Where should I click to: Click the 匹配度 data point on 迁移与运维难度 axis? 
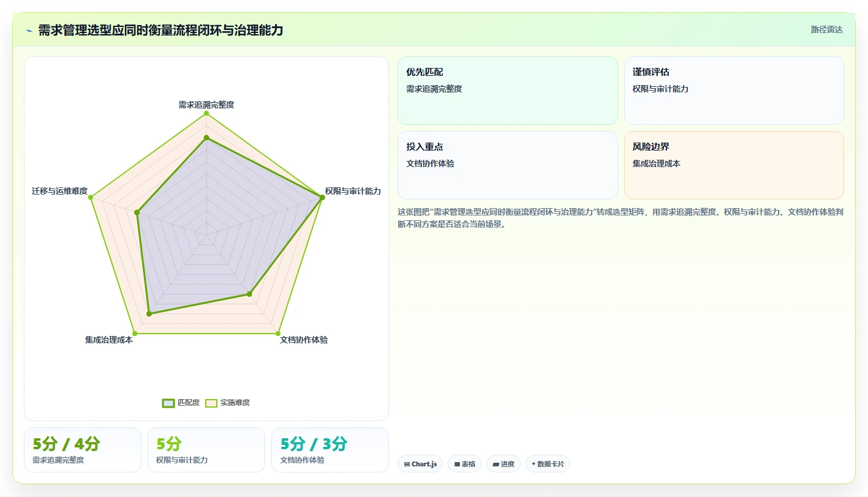click(x=137, y=212)
